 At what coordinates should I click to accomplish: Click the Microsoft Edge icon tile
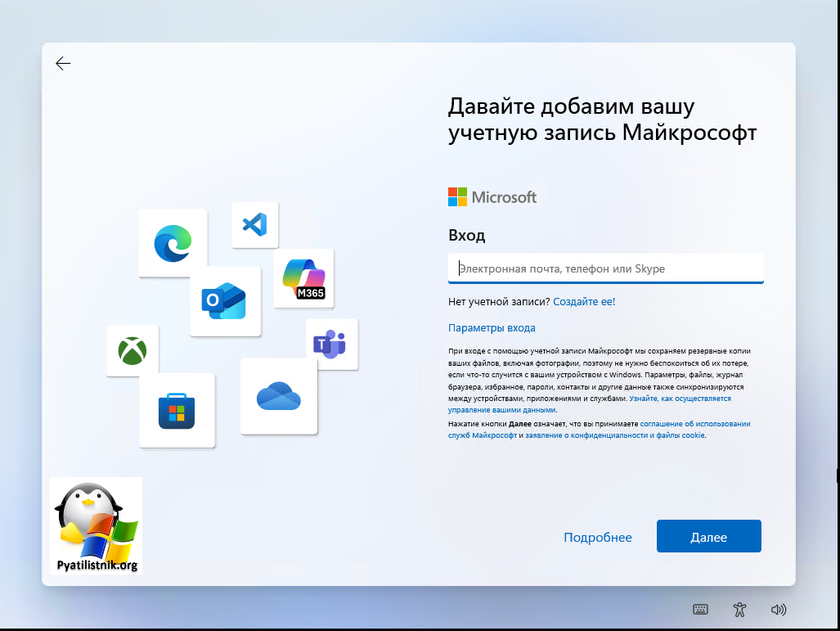[173, 243]
